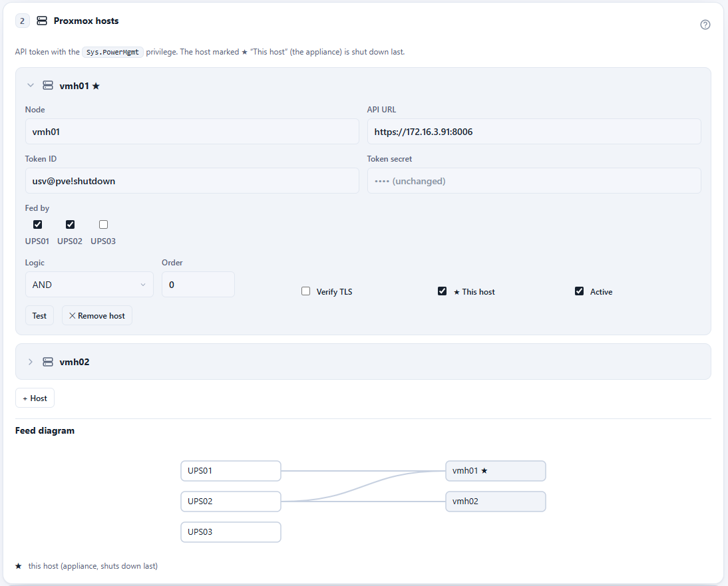Focus the Order input field
The height and width of the screenshot is (586, 728).
(x=198, y=285)
